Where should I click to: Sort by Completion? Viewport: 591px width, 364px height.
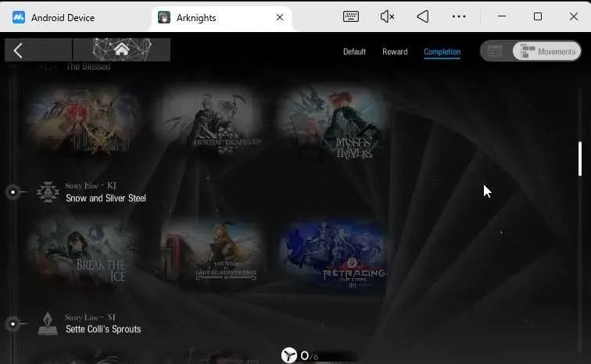click(442, 52)
